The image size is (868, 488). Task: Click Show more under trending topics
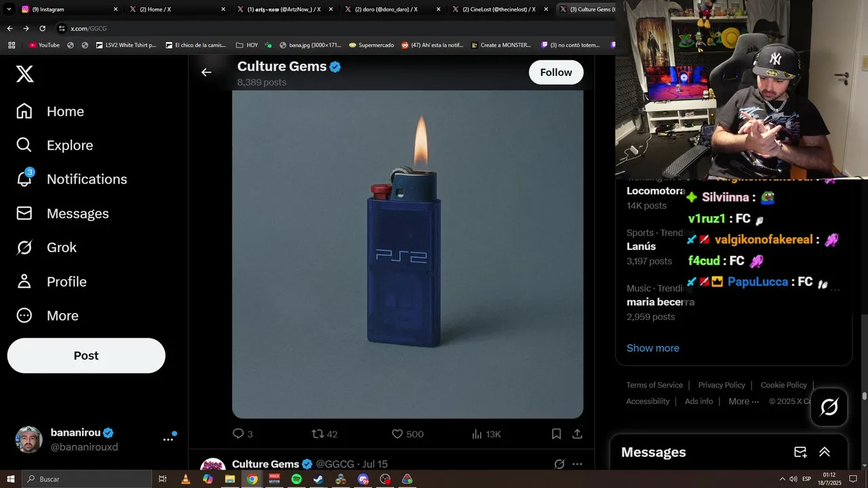click(x=653, y=348)
